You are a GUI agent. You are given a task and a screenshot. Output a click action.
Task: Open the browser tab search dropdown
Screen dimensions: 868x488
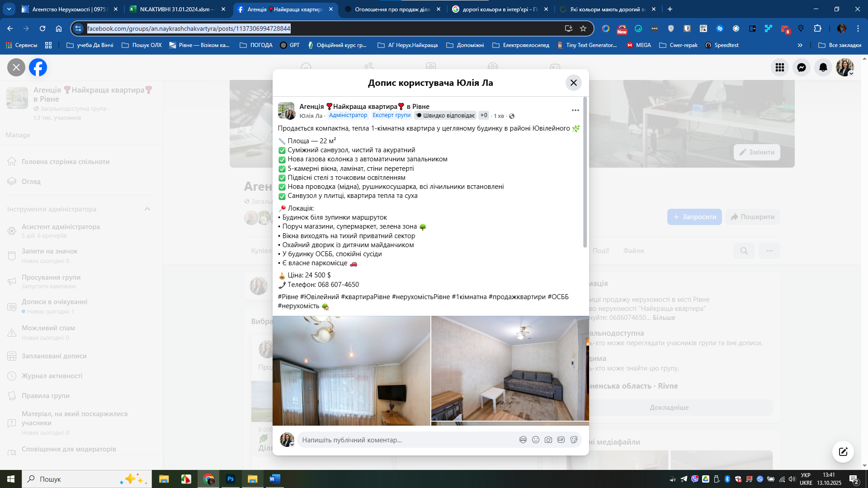[x=9, y=9]
